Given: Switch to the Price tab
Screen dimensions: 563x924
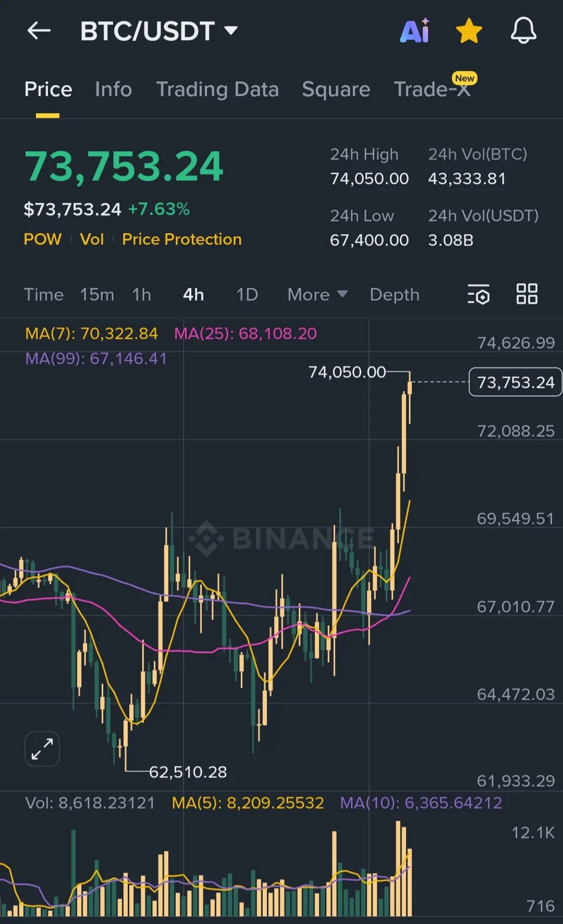Looking at the screenshot, I should (48, 89).
